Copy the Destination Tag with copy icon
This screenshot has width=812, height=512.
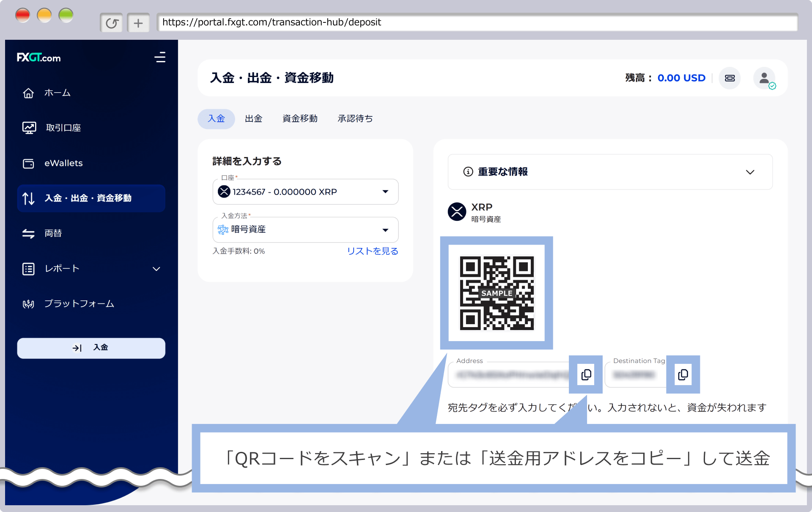[x=683, y=374]
